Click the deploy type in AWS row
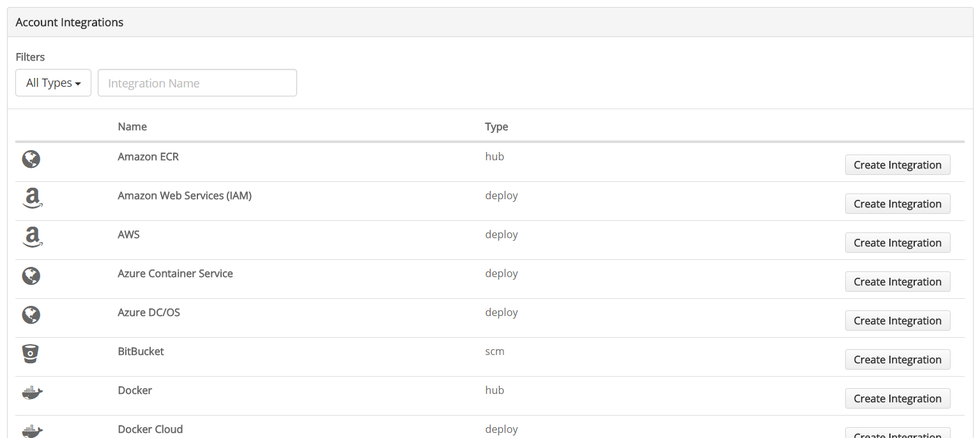 (501, 234)
